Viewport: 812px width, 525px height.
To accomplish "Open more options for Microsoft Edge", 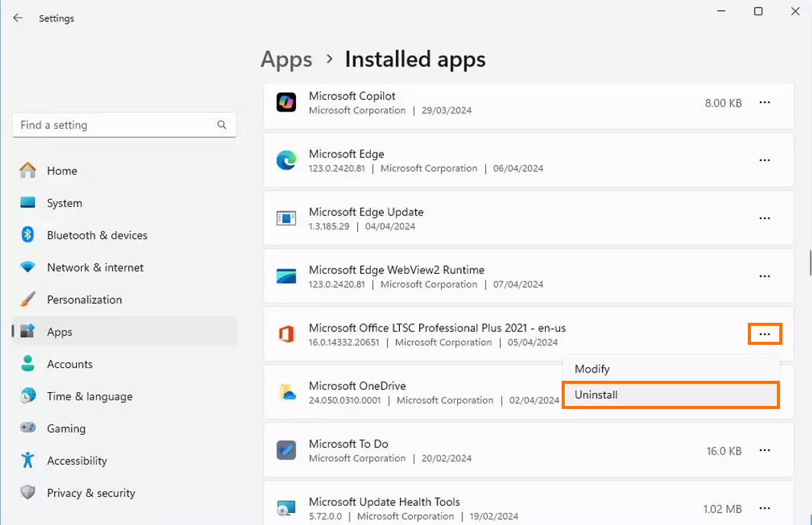I will coord(765,160).
